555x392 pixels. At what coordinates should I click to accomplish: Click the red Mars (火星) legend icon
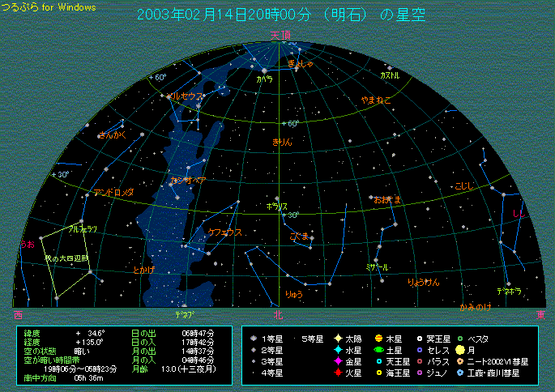pyautogui.click(x=338, y=373)
